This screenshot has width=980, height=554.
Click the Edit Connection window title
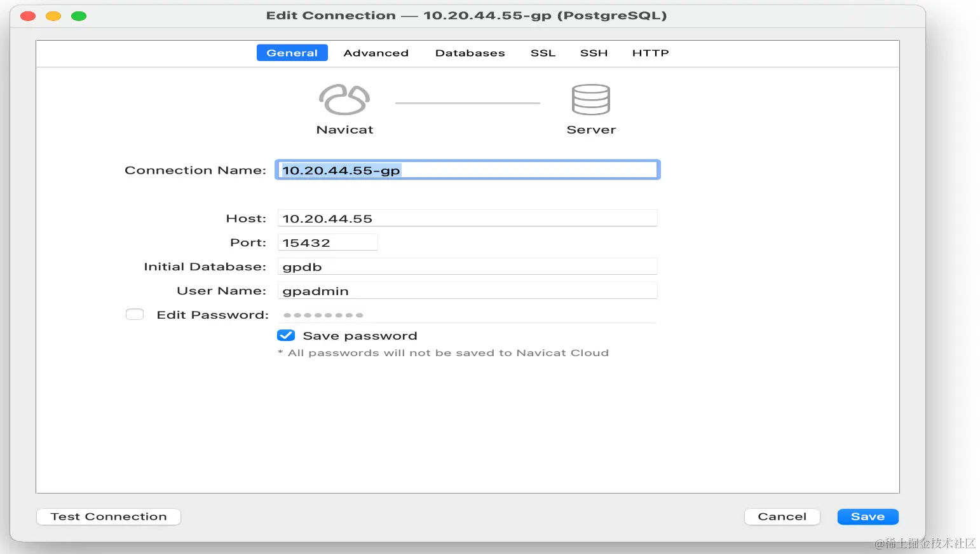[x=466, y=15]
